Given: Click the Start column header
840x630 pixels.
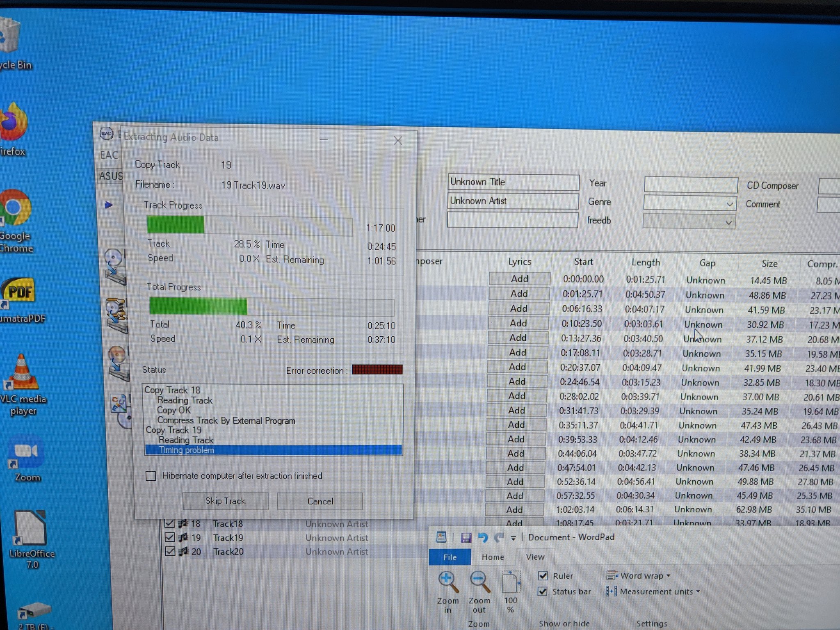Looking at the screenshot, I should tap(583, 262).
